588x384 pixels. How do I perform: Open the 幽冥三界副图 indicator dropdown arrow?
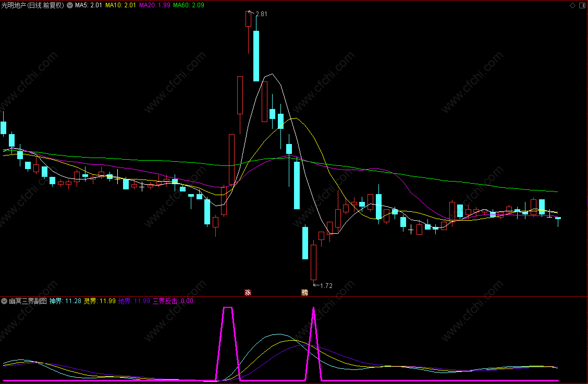[4, 301]
